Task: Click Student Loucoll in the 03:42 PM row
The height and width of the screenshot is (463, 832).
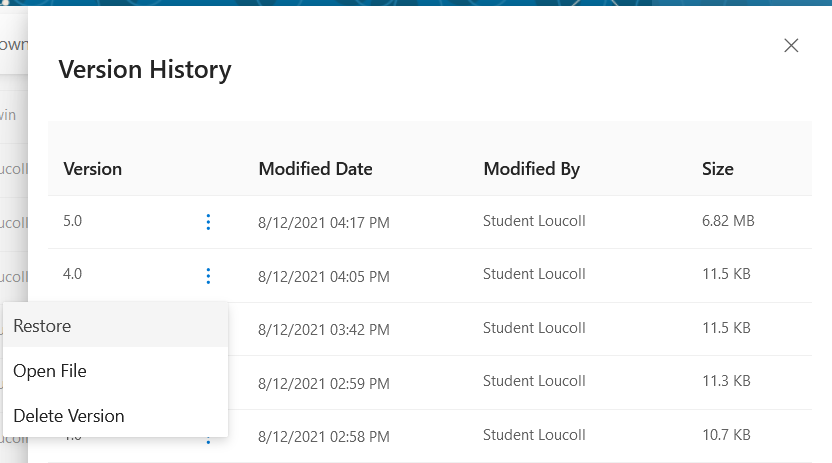Action: coord(534,328)
